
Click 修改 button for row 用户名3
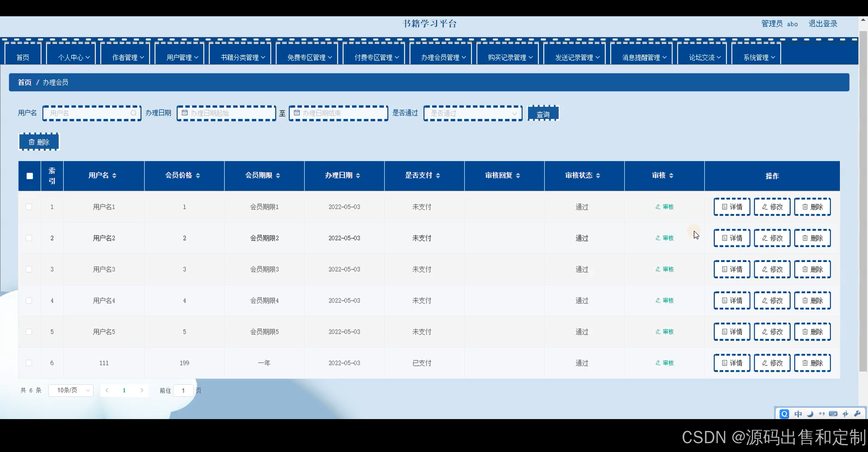(x=772, y=269)
